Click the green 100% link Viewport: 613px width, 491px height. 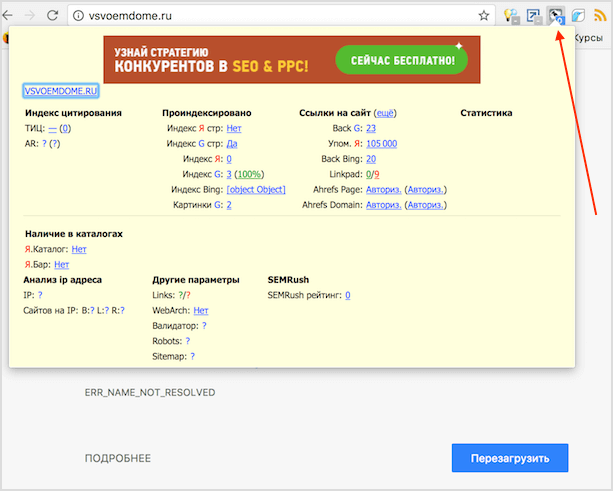249,174
